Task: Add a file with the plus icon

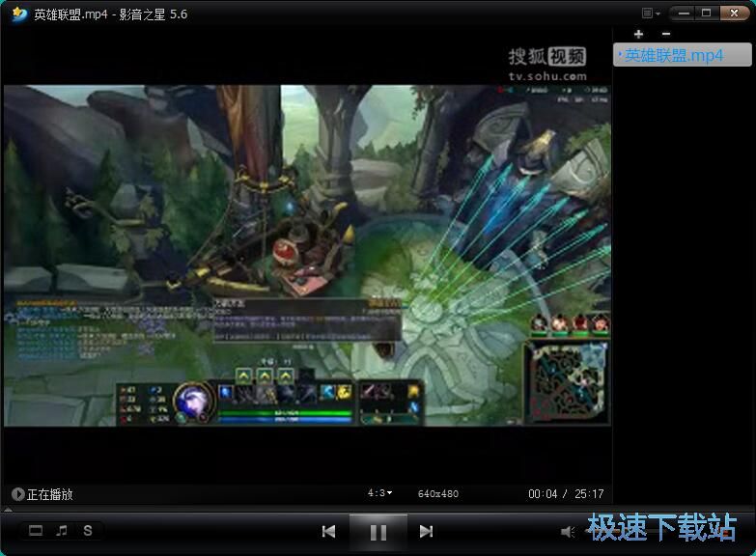Action: [639, 34]
